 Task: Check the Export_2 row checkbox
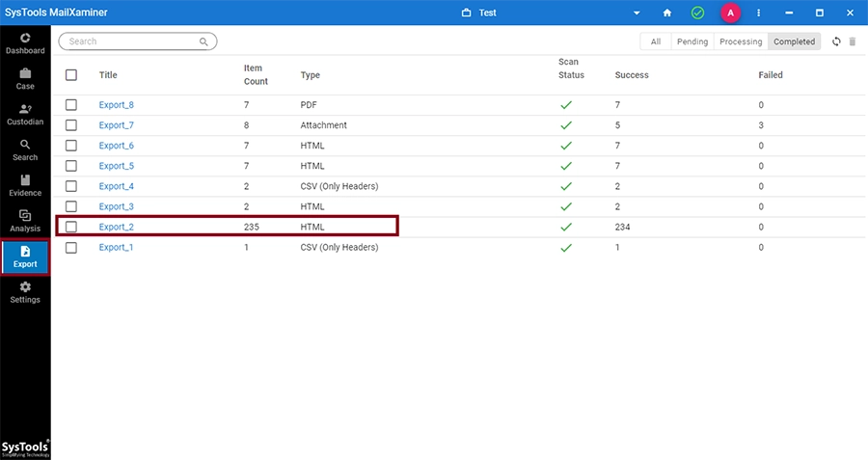click(70, 227)
